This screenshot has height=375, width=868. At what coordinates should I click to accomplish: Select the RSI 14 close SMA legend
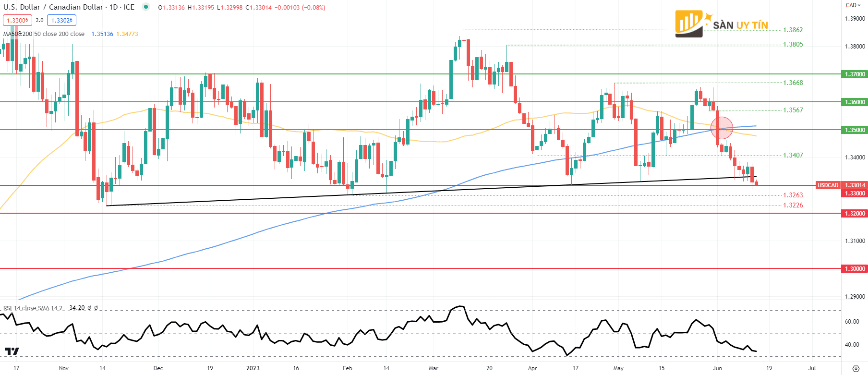tap(33, 308)
